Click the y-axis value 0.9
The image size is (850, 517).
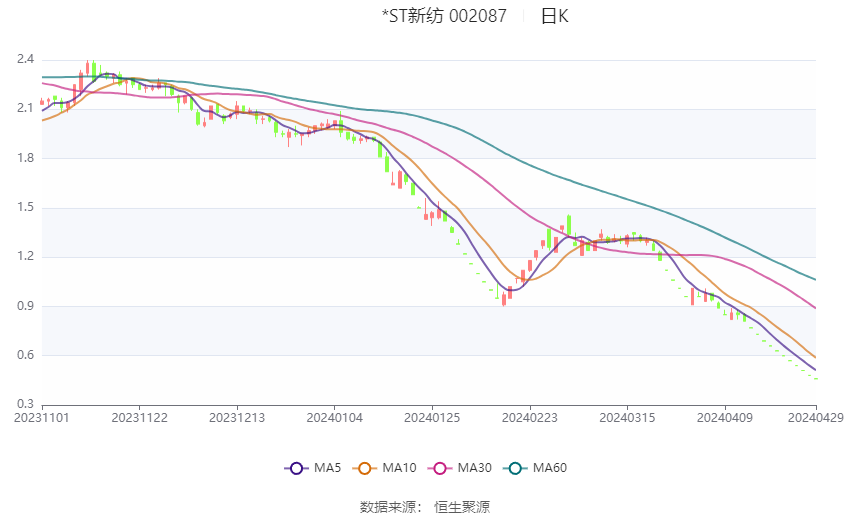tap(25, 306)
